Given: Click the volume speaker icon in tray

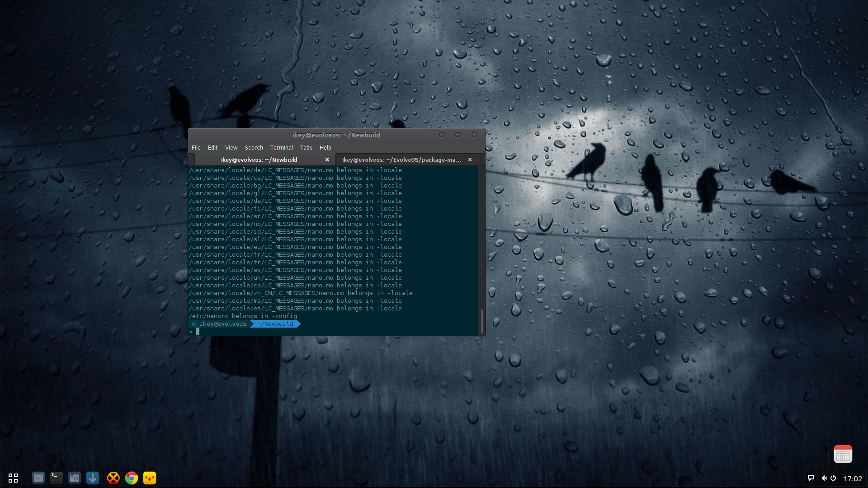Looking at the screenshot, I should click(824, 478).
